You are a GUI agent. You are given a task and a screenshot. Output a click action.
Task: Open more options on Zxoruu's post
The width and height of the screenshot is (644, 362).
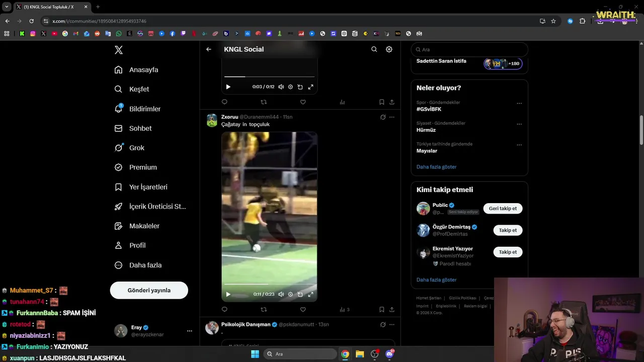[392, 117]
